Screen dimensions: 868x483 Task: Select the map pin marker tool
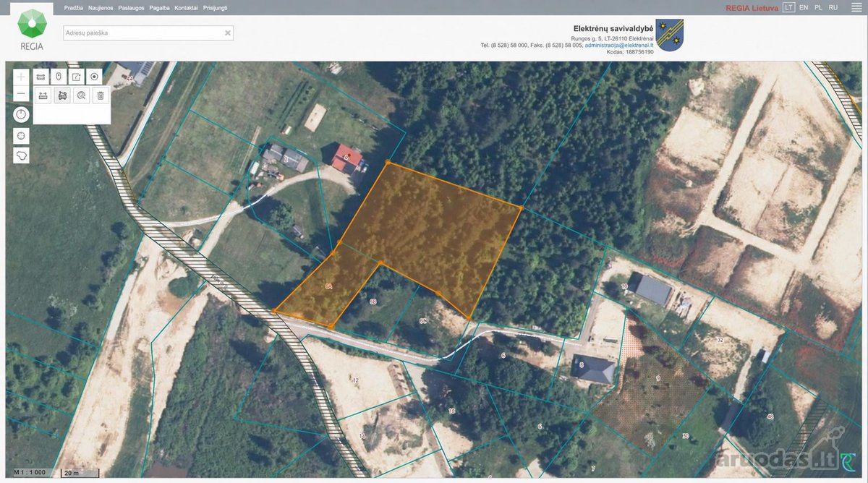59,77
